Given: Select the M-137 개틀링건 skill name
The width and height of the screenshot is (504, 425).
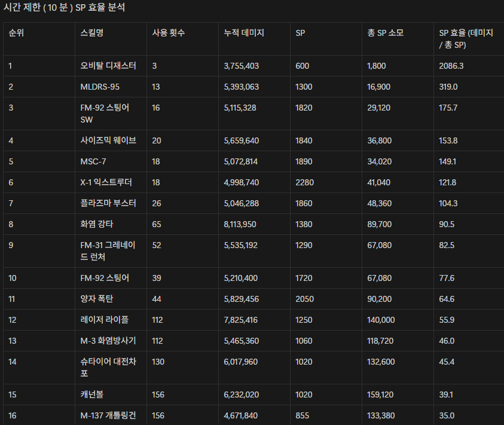Looking at the screenshot, I should [x=108, y=415].
